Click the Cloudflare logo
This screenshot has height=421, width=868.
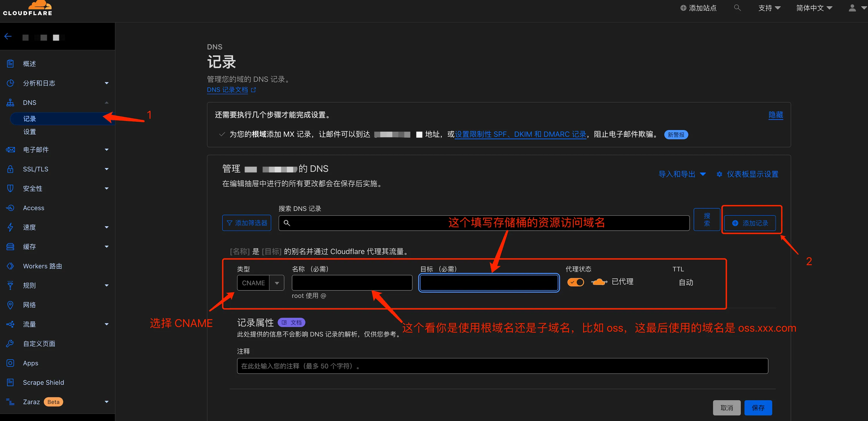pos(27,8)
